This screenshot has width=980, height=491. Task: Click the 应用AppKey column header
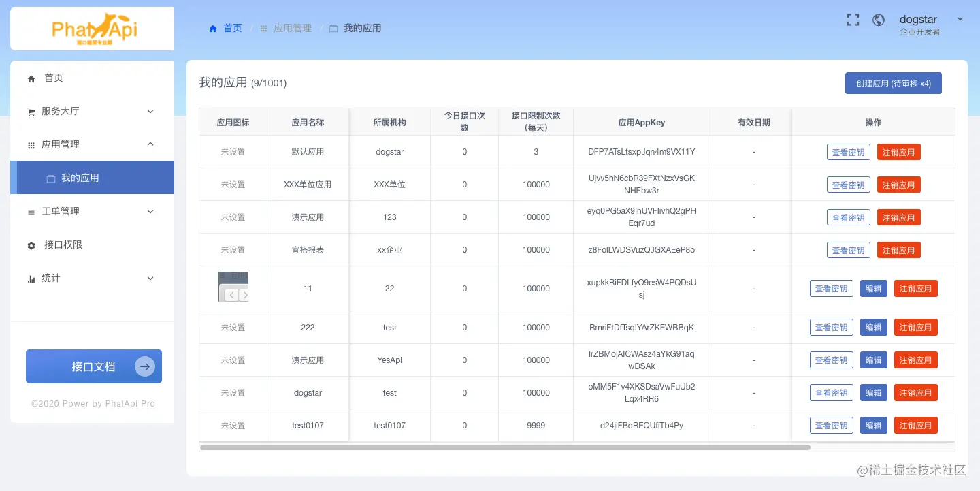click(x=642, y=123)
